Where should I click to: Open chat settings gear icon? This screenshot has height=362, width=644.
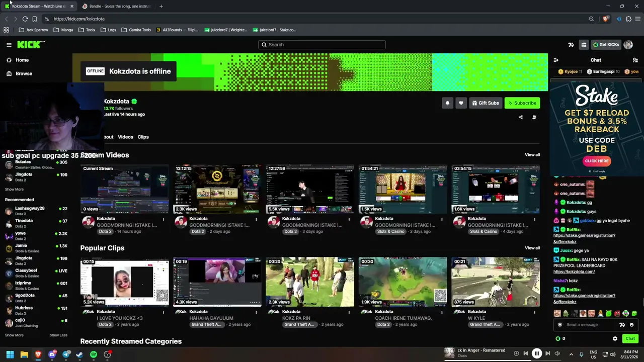tap(615, 338)
